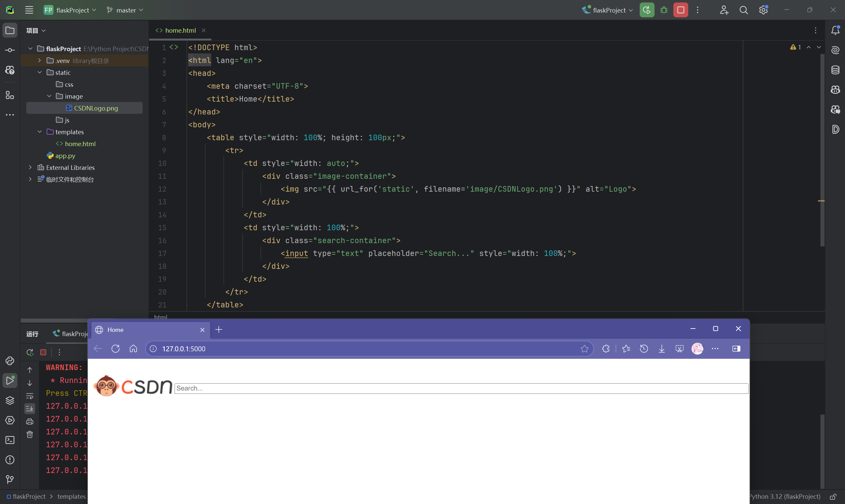Click flaskProject breadcrumb in status bar
This screenshot has height=504, width=845.
(x=26, y=496)
